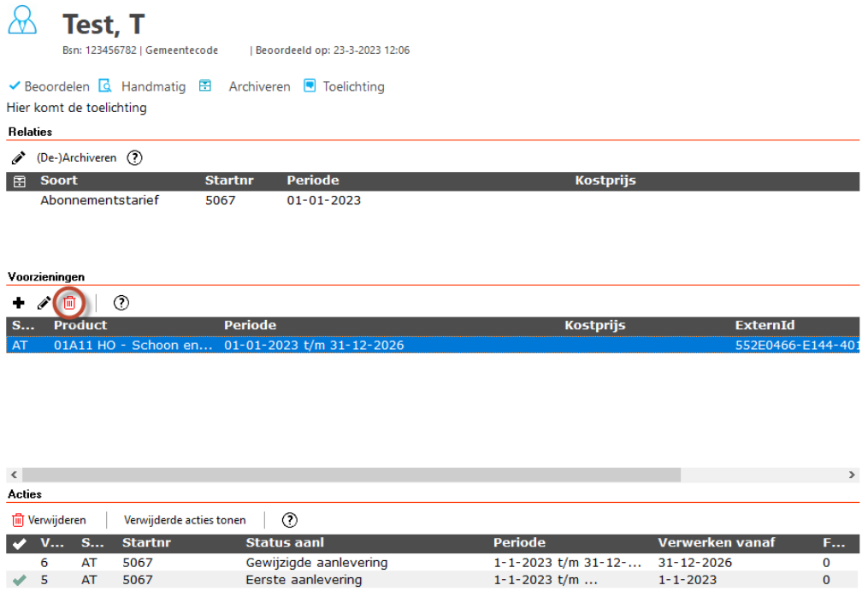Image resolution: width=868 pixels, height=597 pixels.
Task: Click the checkmark column header in Acties
Action: coord(20,544)
